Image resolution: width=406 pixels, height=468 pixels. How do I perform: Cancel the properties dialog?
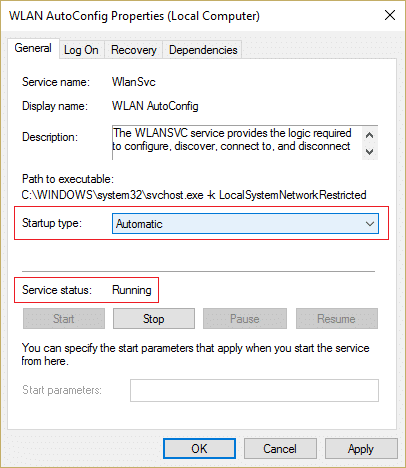pos(280,449)
